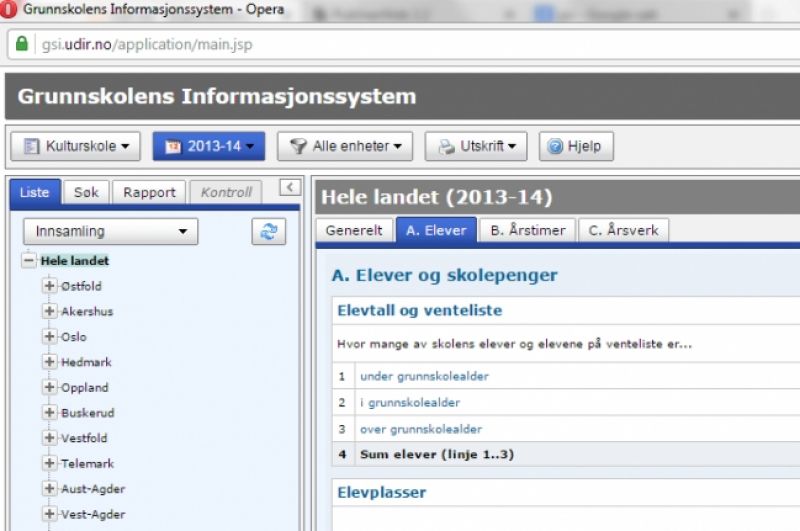Click the refresh icon beside Innsamling dropdown
800x531 pixels.
point(268,231)
